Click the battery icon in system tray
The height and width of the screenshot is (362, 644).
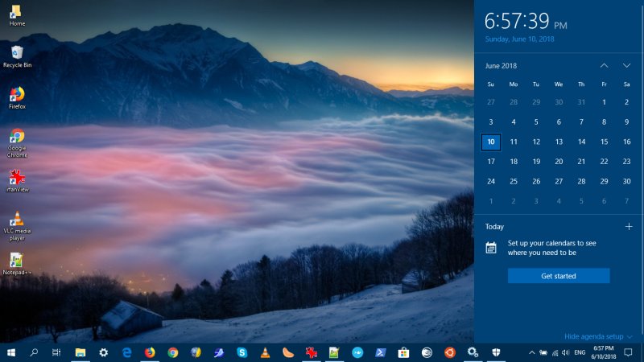point(543,352)
